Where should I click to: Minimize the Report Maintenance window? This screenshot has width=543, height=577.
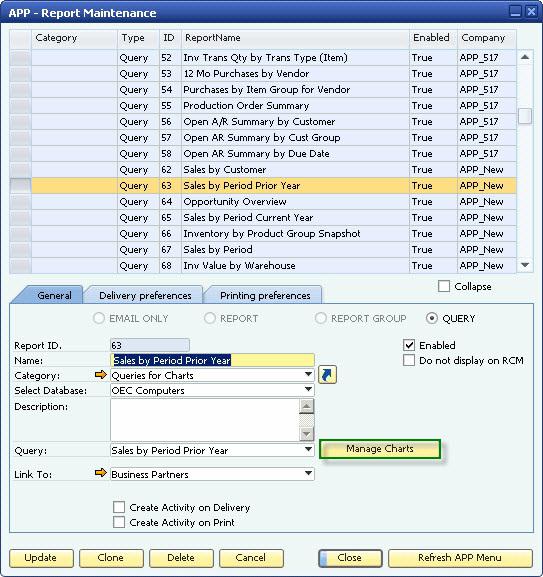tap(515, 11)
